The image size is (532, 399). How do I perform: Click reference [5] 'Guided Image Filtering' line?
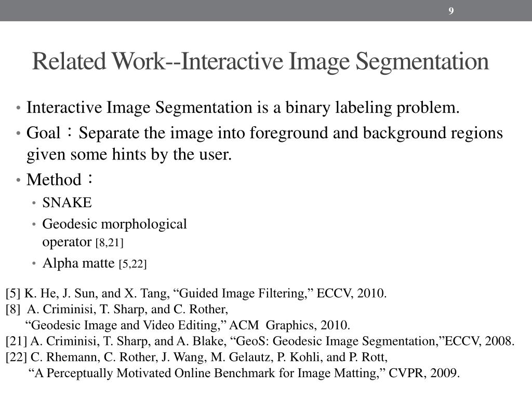(x=196, y=293)
